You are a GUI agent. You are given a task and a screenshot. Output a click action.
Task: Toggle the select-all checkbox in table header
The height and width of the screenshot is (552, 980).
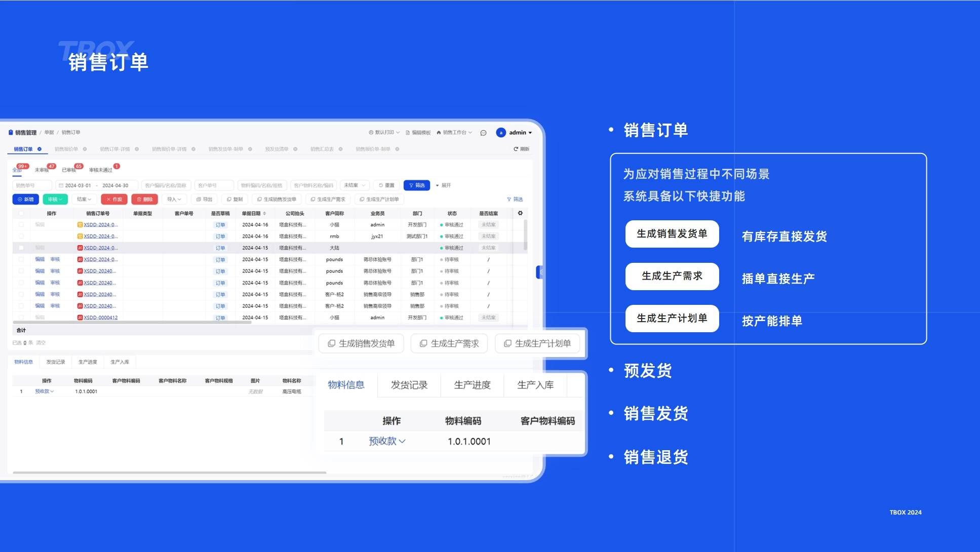point(21,213)
